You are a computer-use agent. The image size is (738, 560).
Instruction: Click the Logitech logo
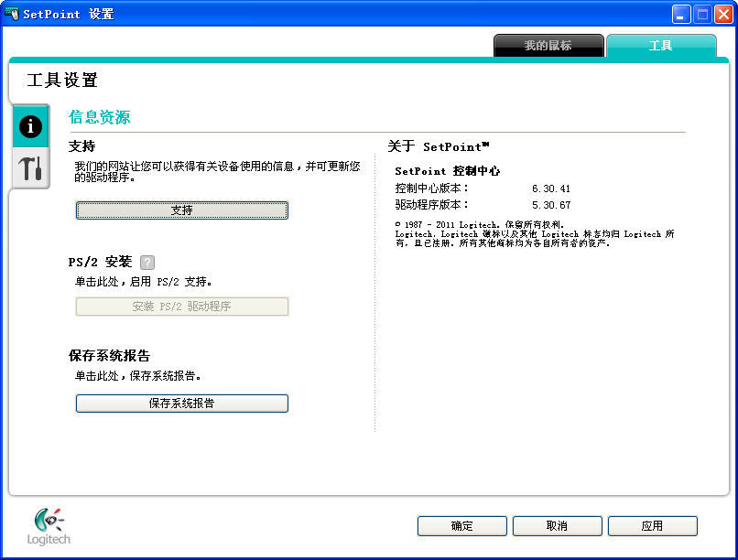pyautogui.click(x=49, y=526)
